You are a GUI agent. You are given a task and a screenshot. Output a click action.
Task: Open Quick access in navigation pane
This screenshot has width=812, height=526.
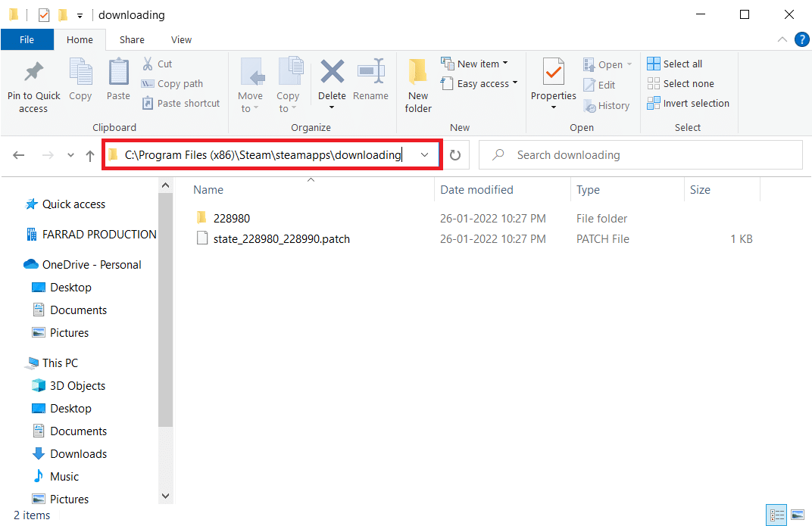click(73, 204)
